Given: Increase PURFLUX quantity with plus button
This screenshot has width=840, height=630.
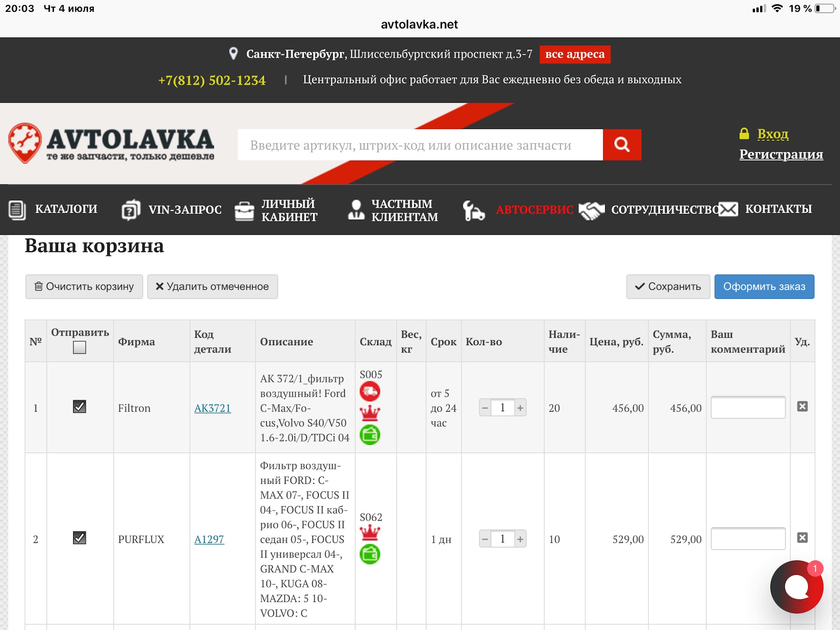Looking at the screenshot, I should (x=520, y=539).
